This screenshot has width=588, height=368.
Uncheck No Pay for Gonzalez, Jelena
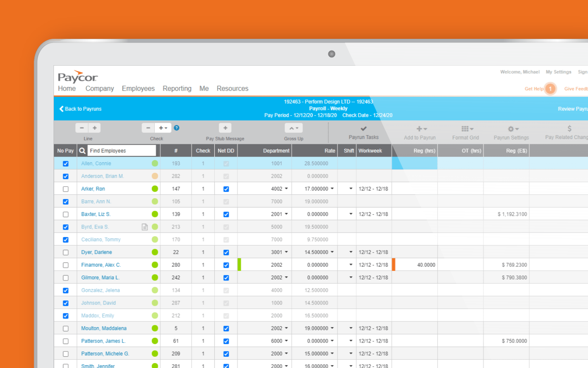pos(66,291)
